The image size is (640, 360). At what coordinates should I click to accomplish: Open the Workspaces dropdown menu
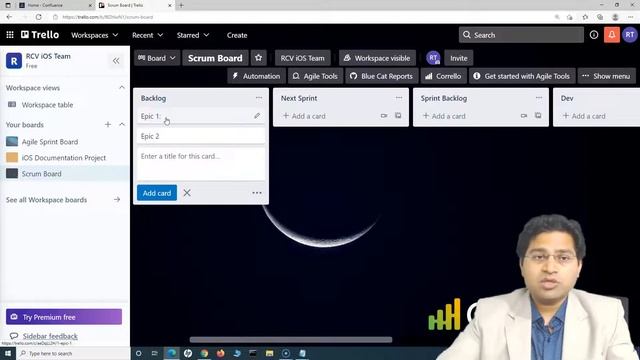94,35
